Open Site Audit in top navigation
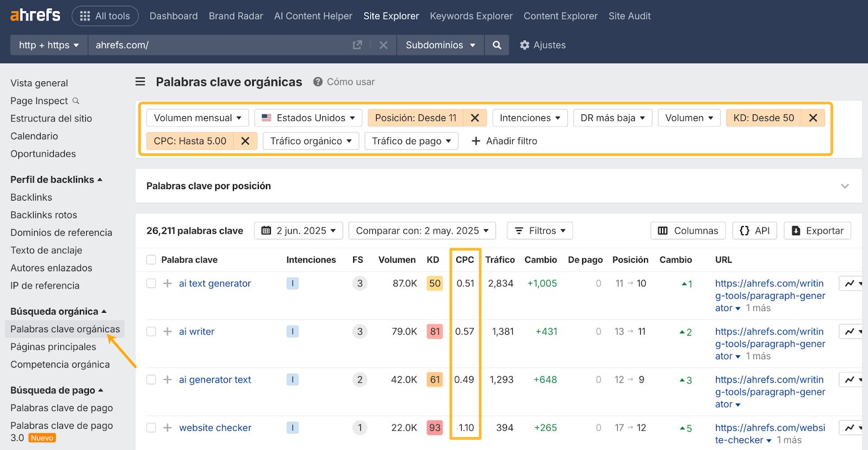 coord(629,16)
